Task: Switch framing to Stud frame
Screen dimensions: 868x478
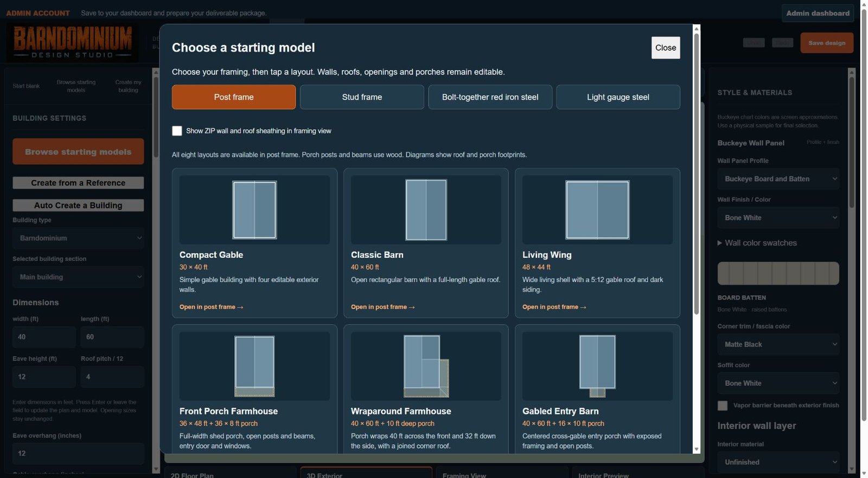Action: (x=362, y=97)
